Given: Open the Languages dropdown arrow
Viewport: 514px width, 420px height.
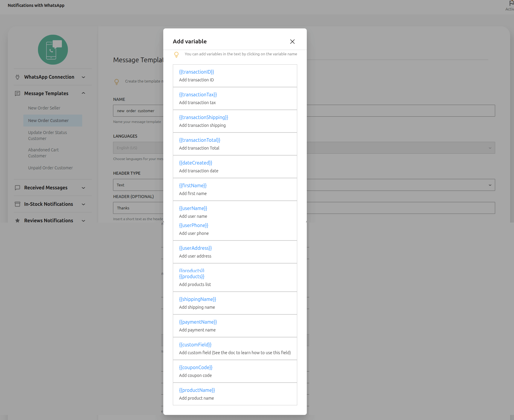Looking at the screenshot, I should (490, 148).
